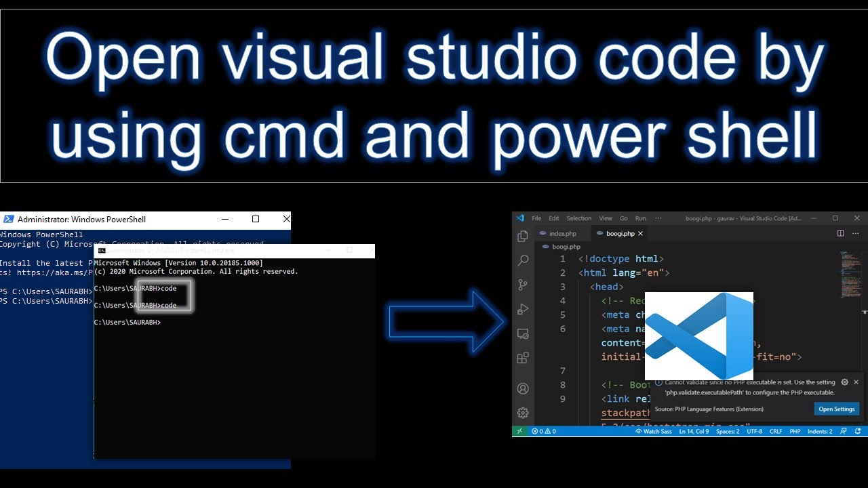Click the <!doctype html> line
The width and height of the screenshot is (868, 488).
coord(621,259)
